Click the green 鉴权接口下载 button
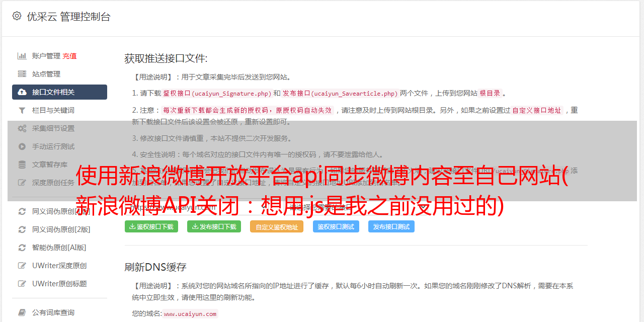Viewport: 644px width, 322px height. click(151, 227)
